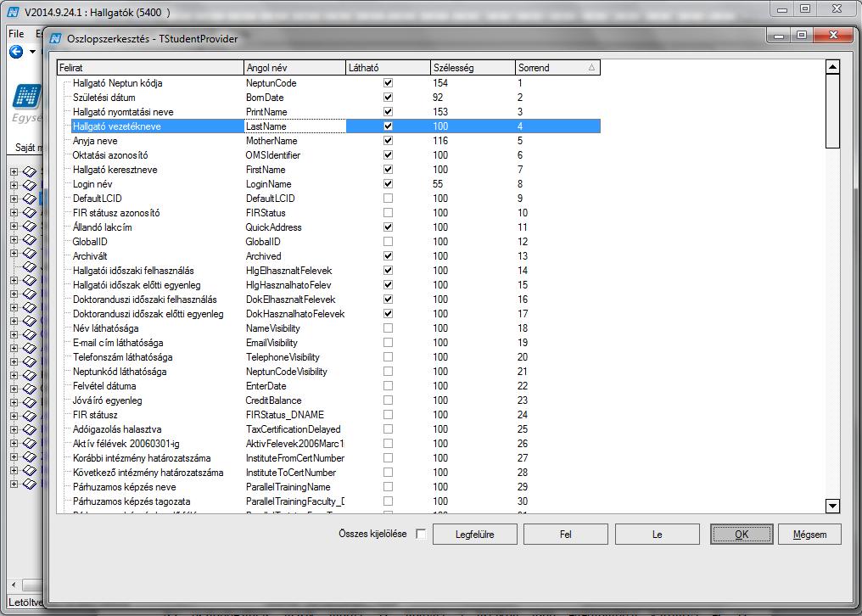
Task: Open the File menu in main window
Action: (16, 34)
